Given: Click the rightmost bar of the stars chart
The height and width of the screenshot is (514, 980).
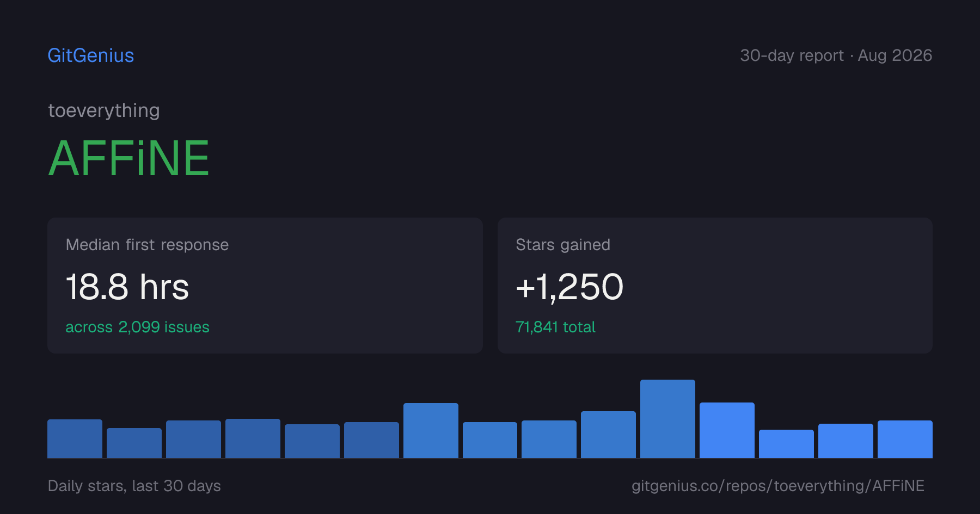Looking at the screenshot, I should tap(905, 439).
